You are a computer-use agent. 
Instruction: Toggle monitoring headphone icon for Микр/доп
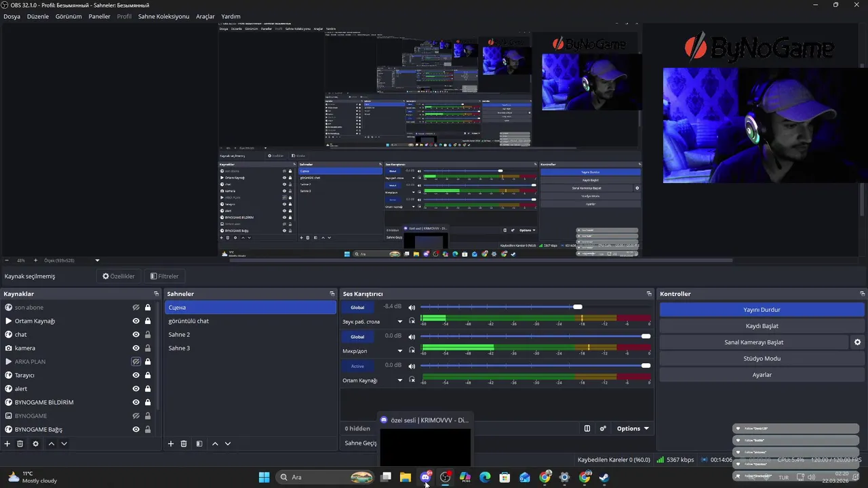[412, 350]
